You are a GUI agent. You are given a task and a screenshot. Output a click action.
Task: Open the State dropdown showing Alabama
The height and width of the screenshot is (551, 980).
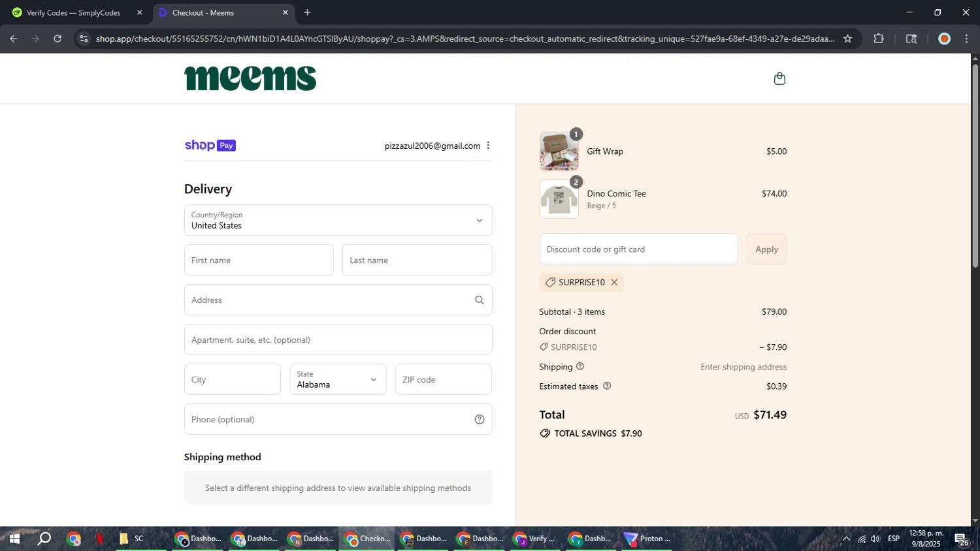coord(338,379)
